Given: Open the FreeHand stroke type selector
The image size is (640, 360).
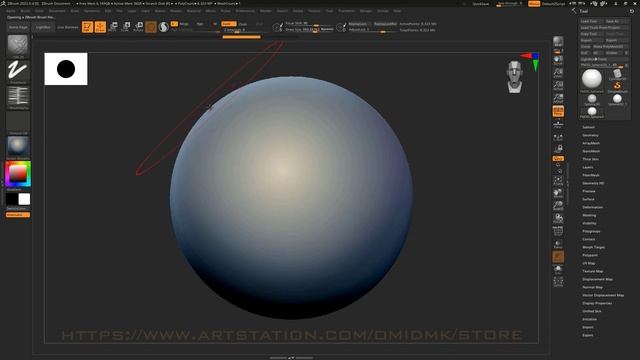Looking at the screenshot, I should tap(18, 71).
